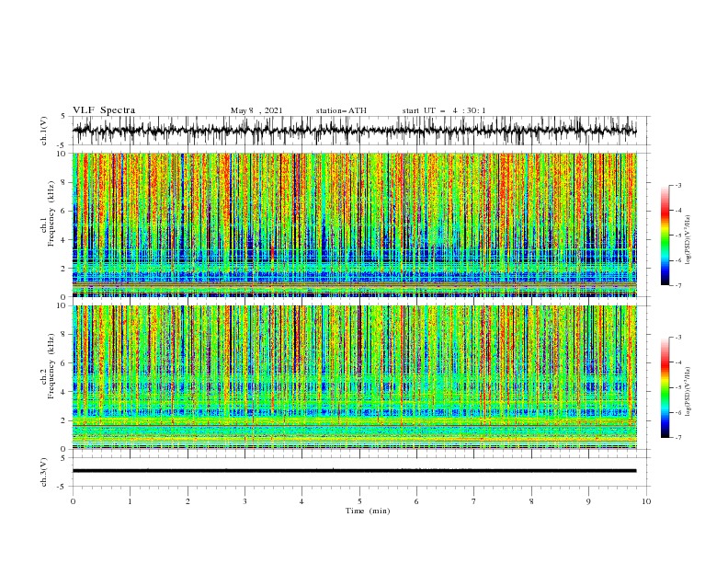Click the lower color bar's log(PSD) label

point(688,392)
